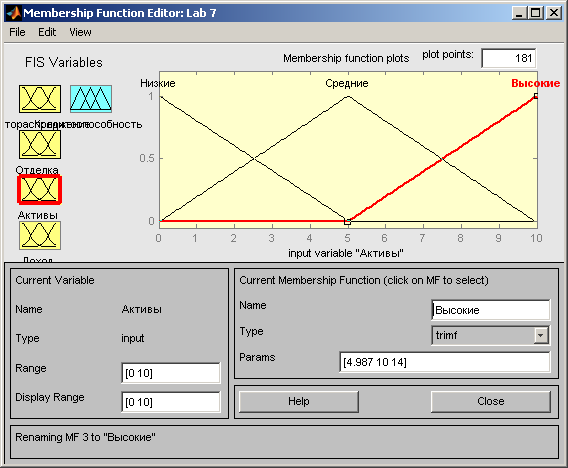Minimize the Membership Function Editor window

click(x=520, y=13)
